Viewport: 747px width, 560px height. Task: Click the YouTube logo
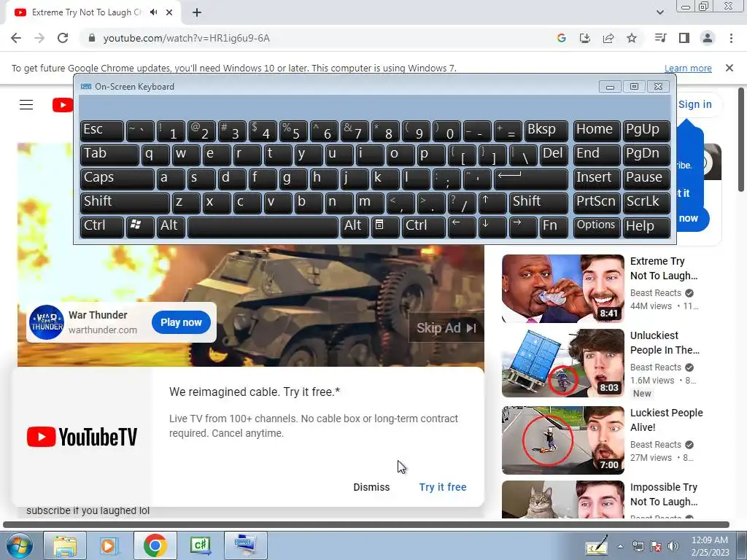click(63, 105)
